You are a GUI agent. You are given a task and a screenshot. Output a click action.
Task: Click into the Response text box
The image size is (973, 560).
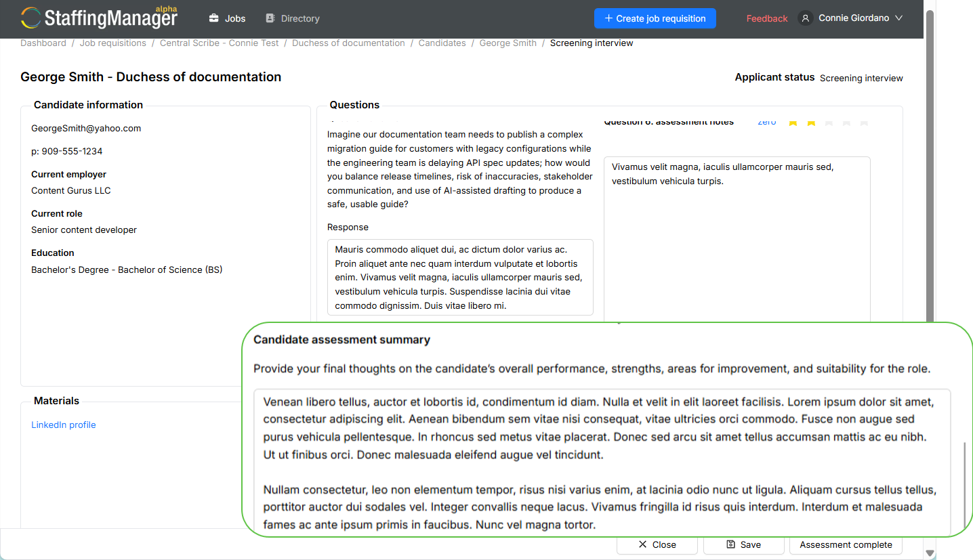[x=460, y=277]
